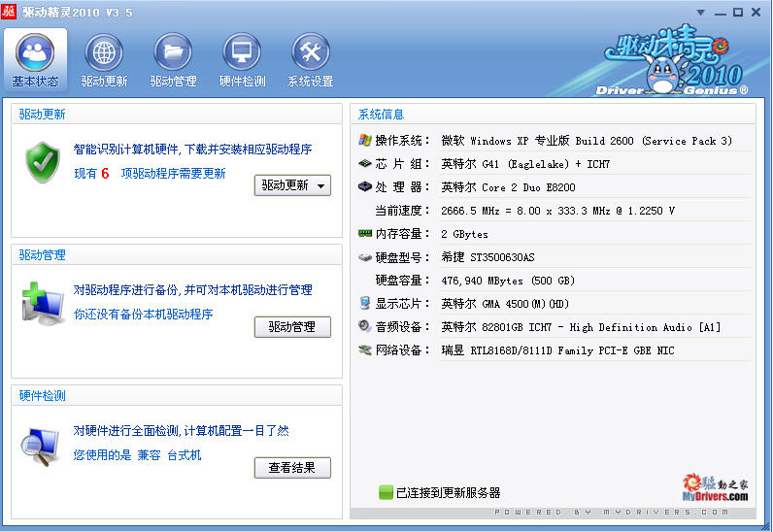This screenshot has height=532, width=773.
Task: Select the 英特尔 G41 (Eaglelake) + ICH7 value
Action: pyautogui.click(x=525, y=164)
